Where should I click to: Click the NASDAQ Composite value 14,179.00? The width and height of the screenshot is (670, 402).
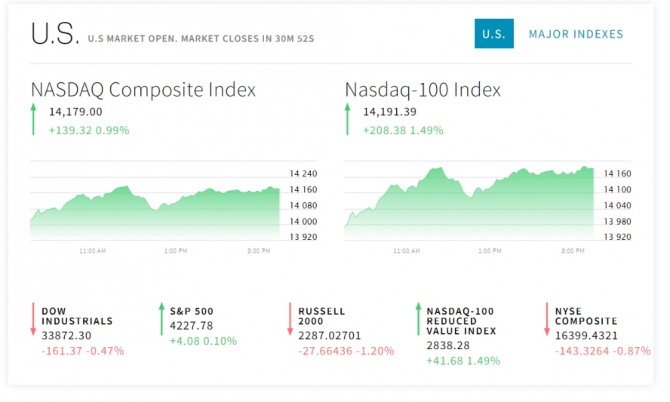click(75, 112)
